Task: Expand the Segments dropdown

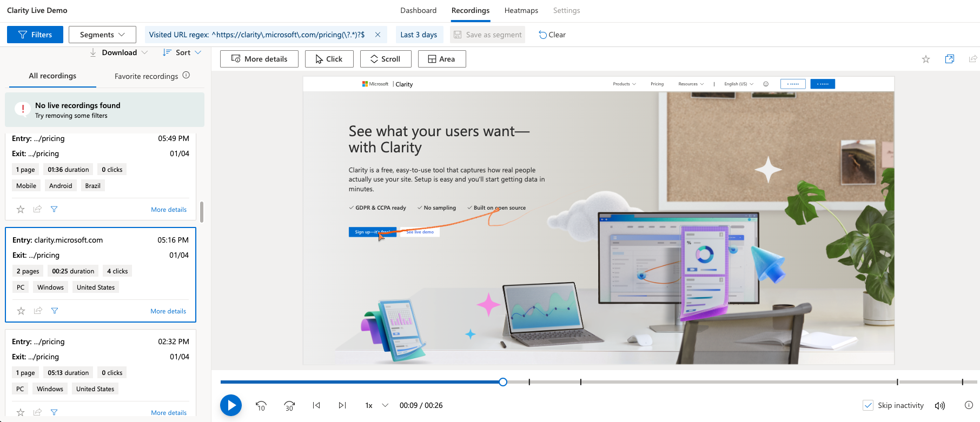Action: [x=102, y=35]
